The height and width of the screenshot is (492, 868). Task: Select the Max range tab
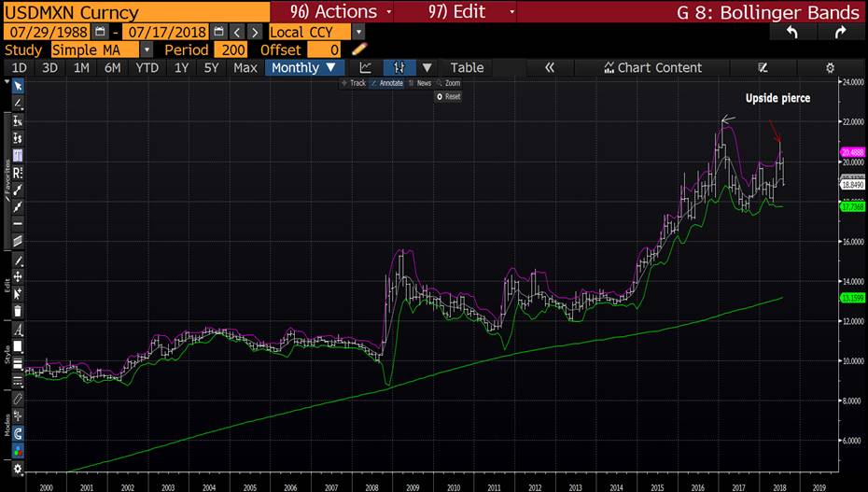(x=245, y=67)
